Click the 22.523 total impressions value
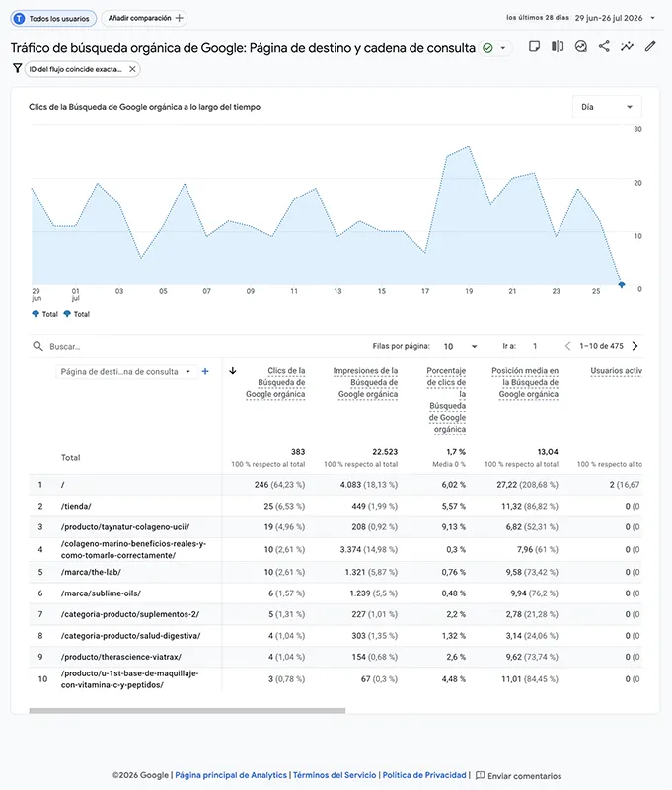The width and height of the screenshot is (672, 790). click(385, 452)
